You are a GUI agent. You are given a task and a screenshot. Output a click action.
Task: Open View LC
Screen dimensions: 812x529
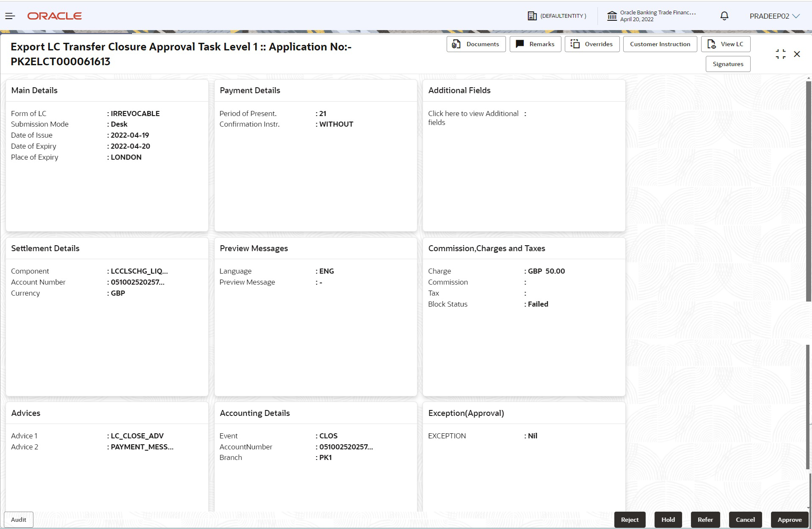point(726,44)
